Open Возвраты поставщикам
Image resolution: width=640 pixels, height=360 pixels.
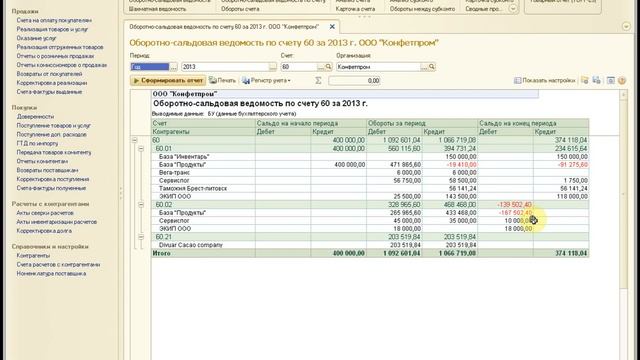[47, 170]
